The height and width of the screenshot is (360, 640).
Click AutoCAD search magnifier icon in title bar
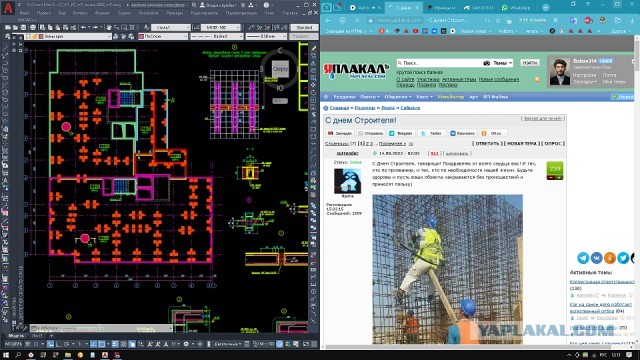pyautogui.click(x=194, y=5)
